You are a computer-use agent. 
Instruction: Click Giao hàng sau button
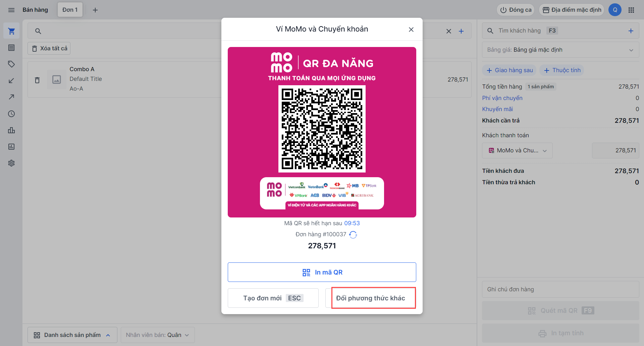coord(509,70)
